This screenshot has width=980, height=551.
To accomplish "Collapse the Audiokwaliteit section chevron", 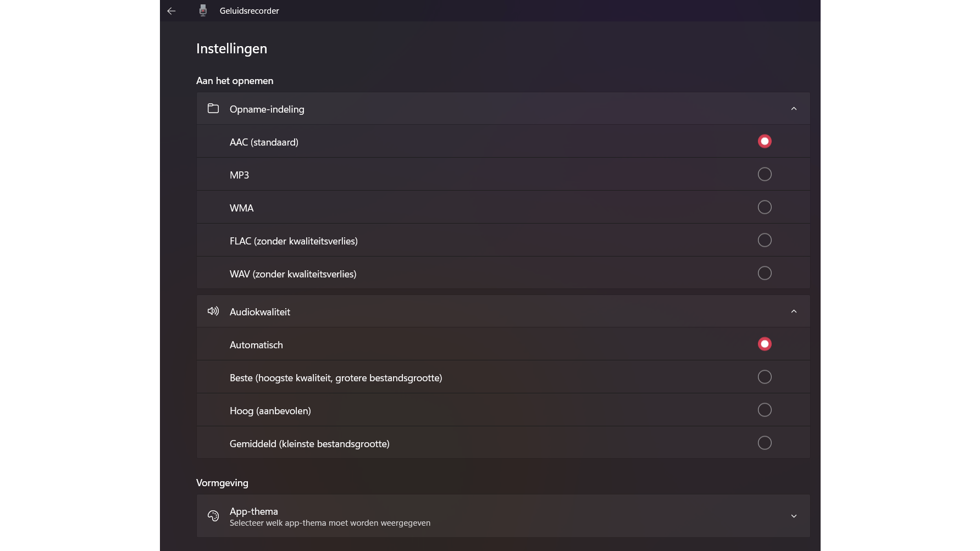I will click(794, 311).
